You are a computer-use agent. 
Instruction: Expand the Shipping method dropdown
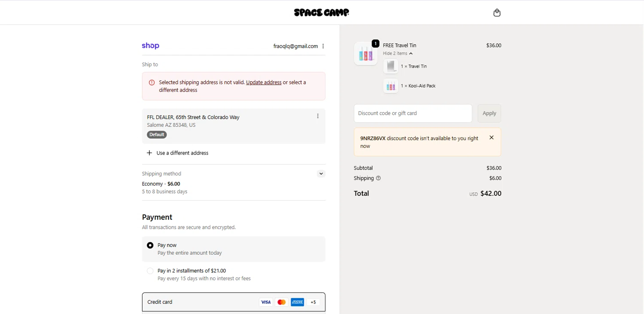tap(321, 174)
